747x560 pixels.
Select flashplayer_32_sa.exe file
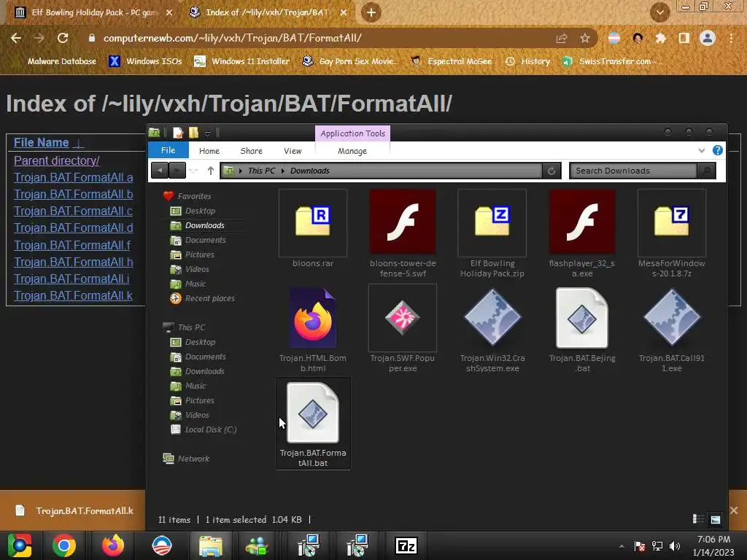pos(581,233)
